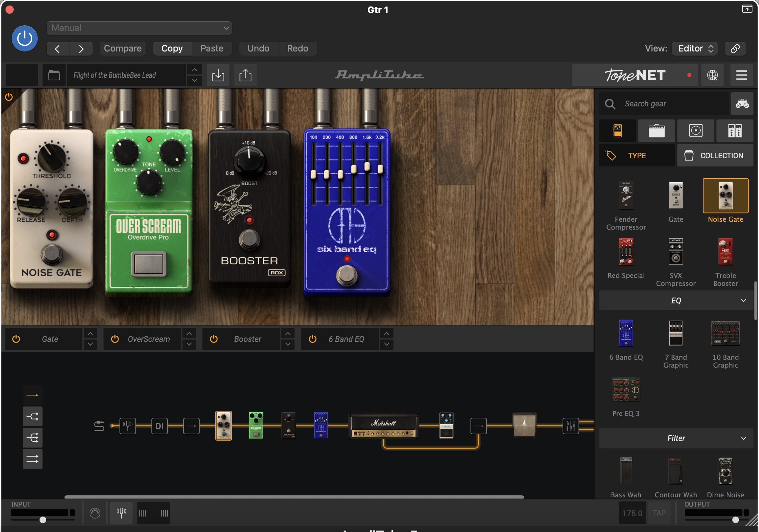Click the custom shop gear cart icon
759x532 pixels.
click(742, 104)
